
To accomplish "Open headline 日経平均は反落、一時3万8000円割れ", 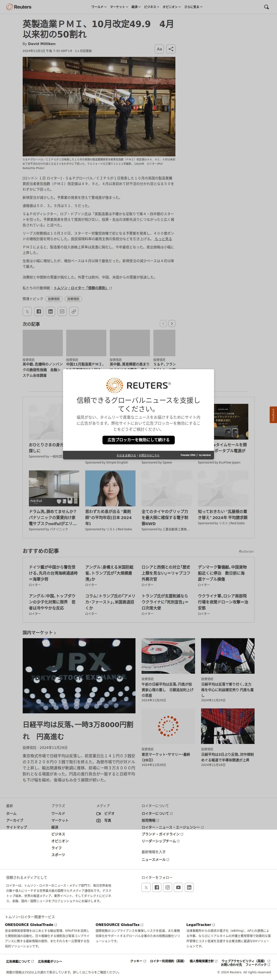I will 78,731.
